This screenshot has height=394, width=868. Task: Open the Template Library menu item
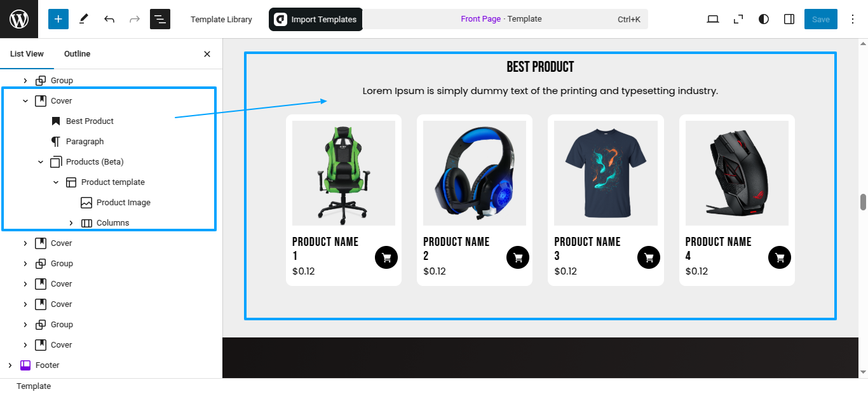[221, 19]
